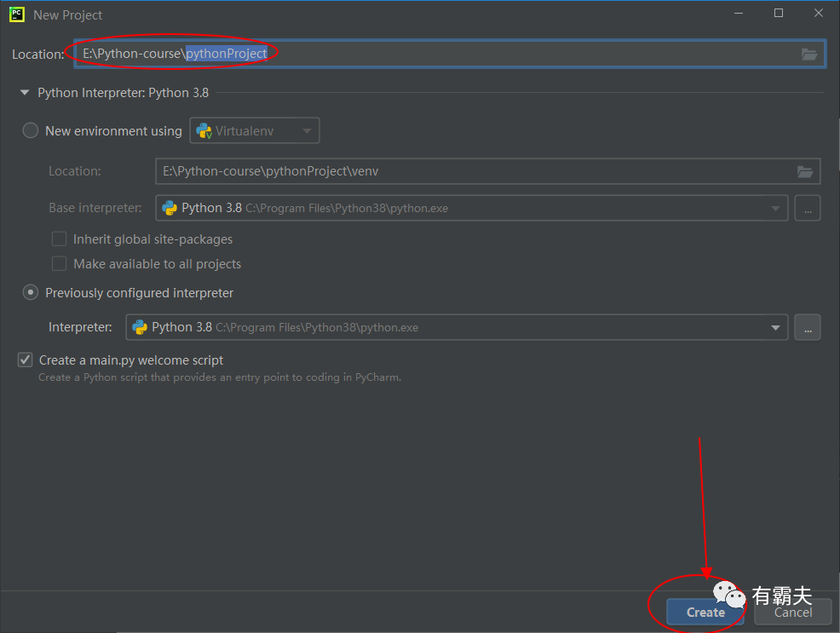Click the ellipsis button beside Base interpreter

coord(808,208)
